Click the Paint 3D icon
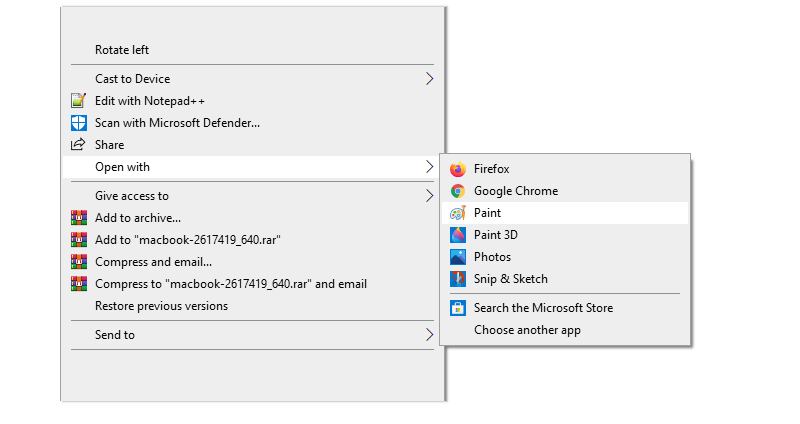Screen dimensions: 800x424 click(x=458, y=235)
